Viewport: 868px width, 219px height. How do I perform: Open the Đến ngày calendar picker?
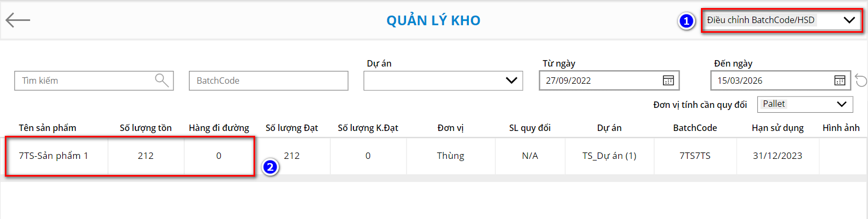tap(840, 81)
